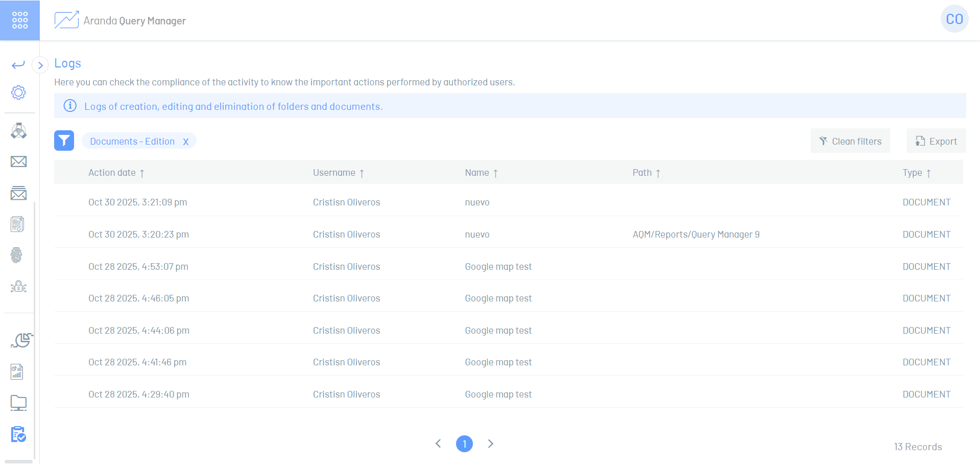Screen dimensions: 980x466
Task: Open the blue filter funnel button
Action: 64,141
